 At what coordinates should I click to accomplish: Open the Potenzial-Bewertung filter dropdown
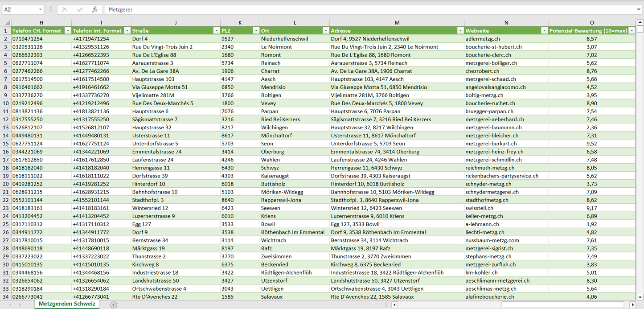(632, 31)
